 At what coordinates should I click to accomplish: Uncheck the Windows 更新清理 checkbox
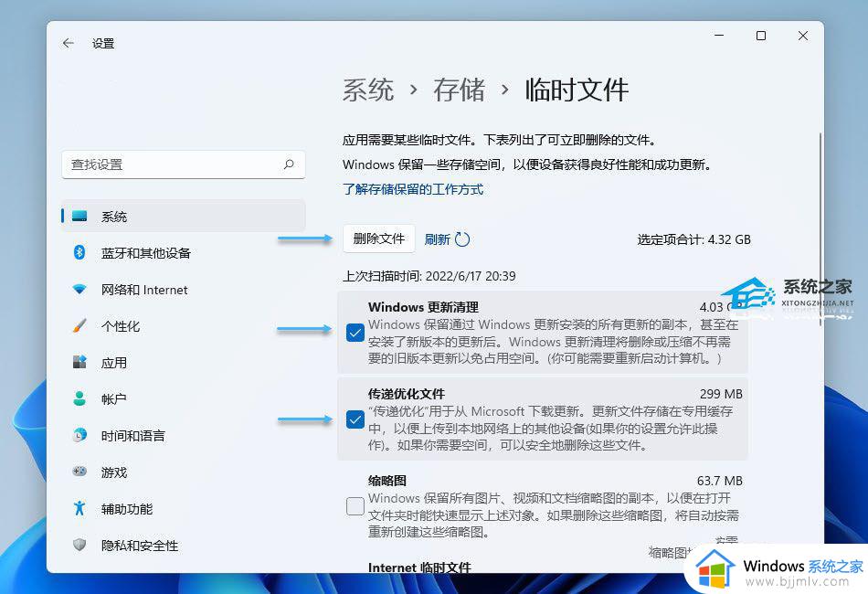(x=355, y=334)
